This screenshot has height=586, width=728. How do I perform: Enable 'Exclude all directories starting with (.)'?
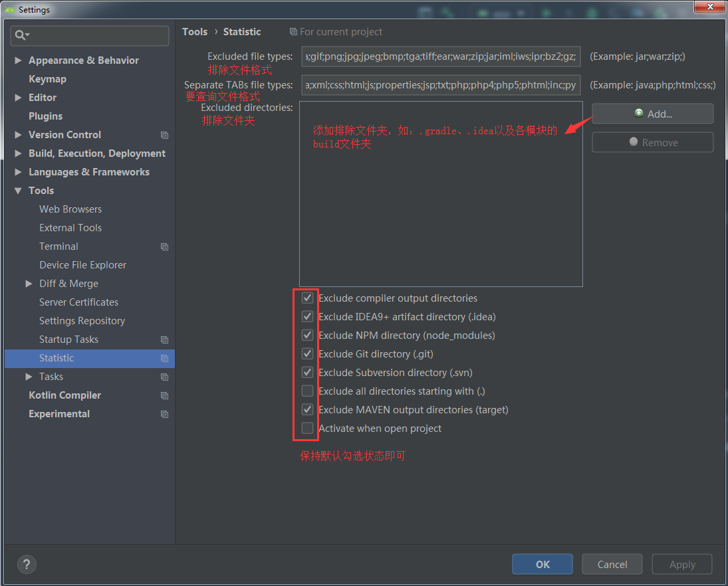pyautogui.click(x=307, y=391)
